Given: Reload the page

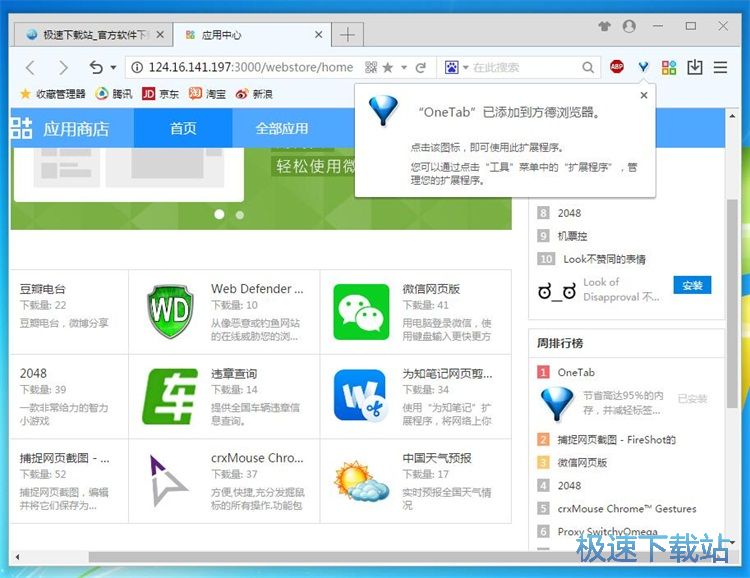Looking at the screenshot, I should 420,67.
